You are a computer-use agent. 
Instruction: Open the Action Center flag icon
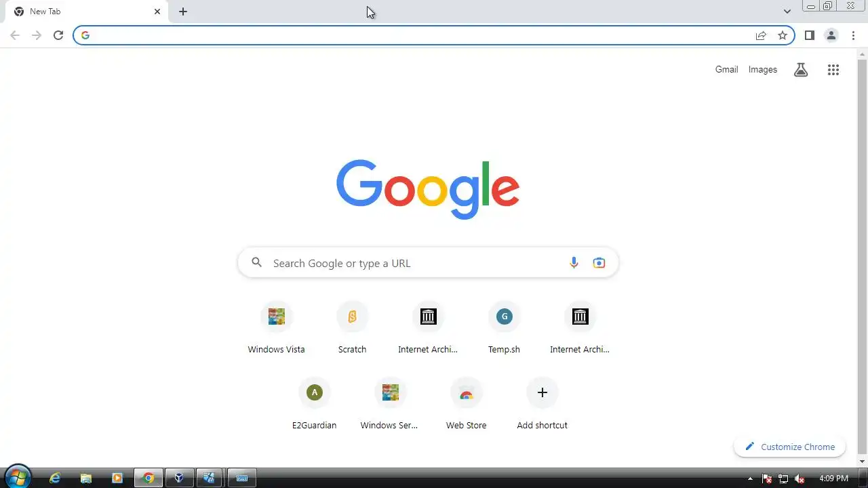pos(767,479)
